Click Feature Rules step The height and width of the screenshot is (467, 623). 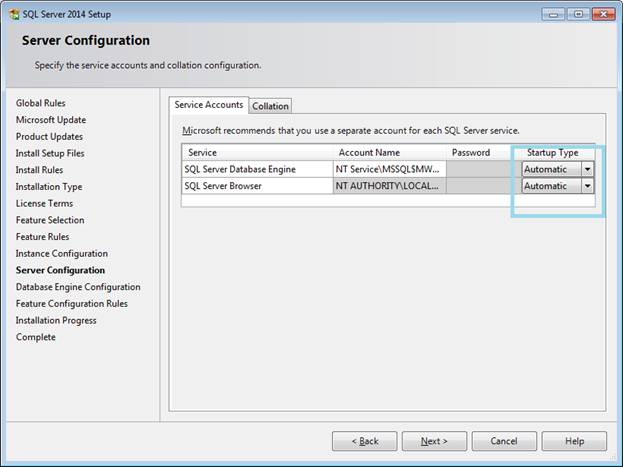point(43,236)
